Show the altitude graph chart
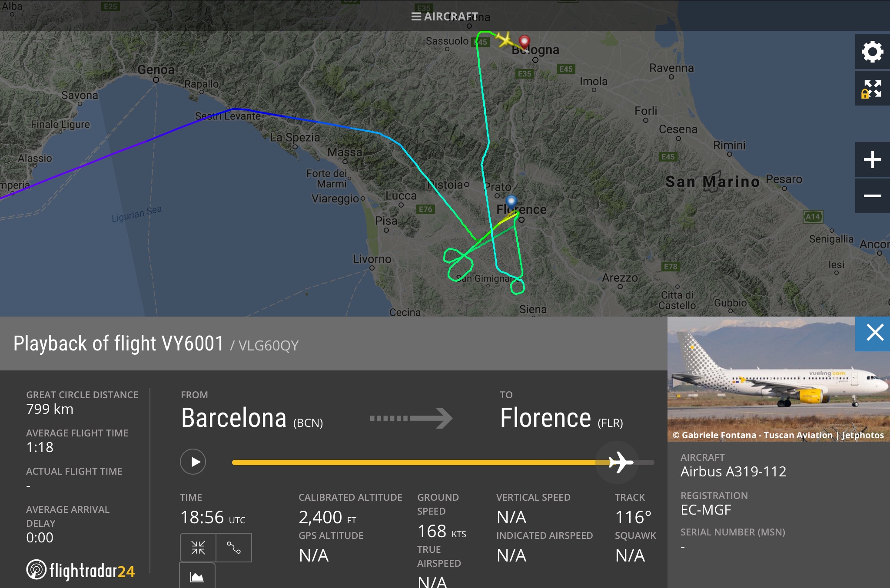This screenshot has width=890, height=588. click(197, 577)
